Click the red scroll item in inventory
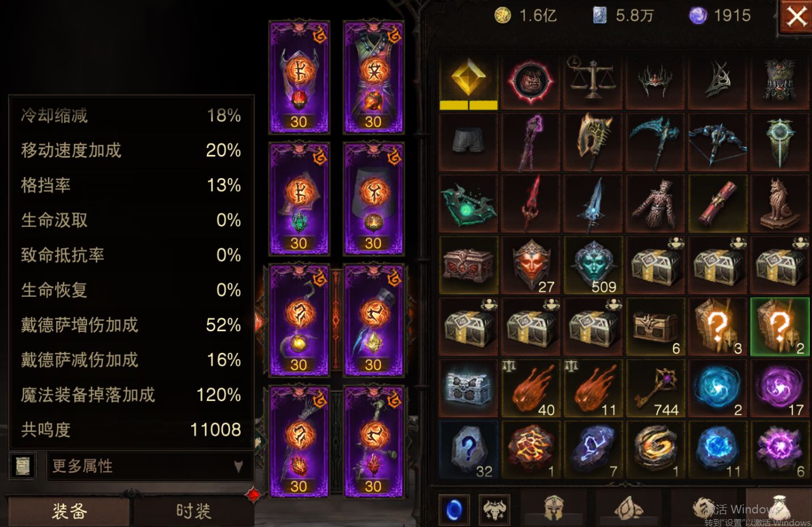The width and height of the screenshot is (812, 527). pyautogui.click(x=717, y=204)
